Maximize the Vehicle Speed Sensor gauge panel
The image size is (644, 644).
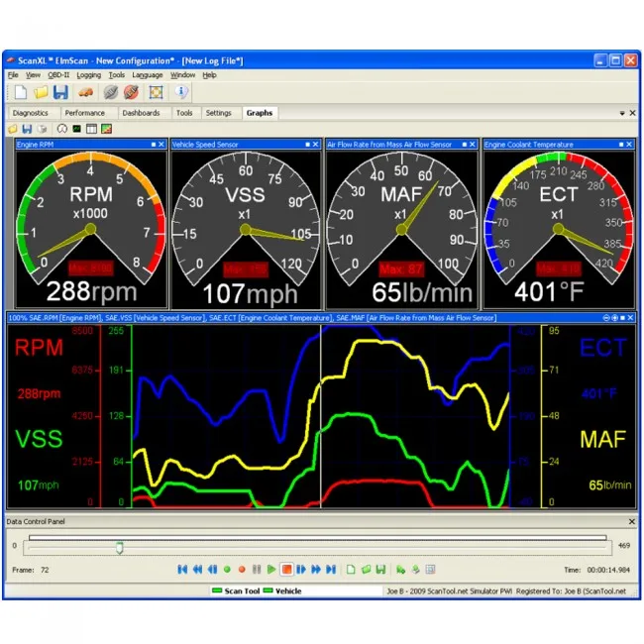tap(307, 145)
